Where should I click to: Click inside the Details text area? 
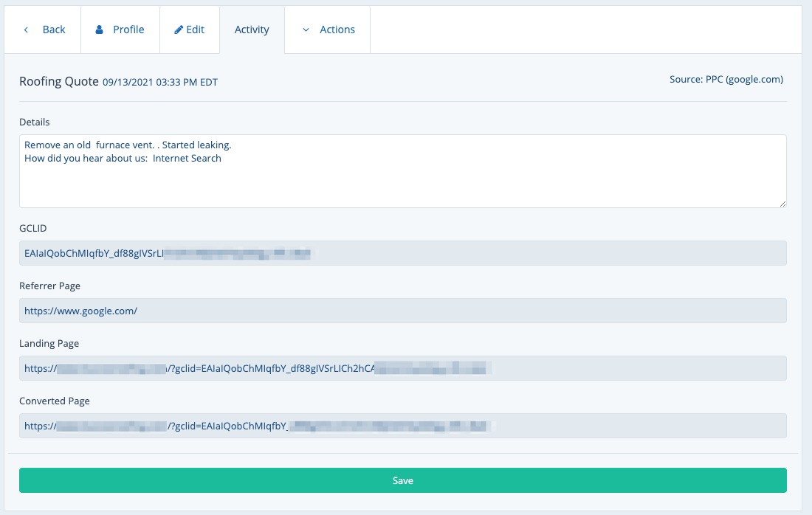[x=402, y=181]
